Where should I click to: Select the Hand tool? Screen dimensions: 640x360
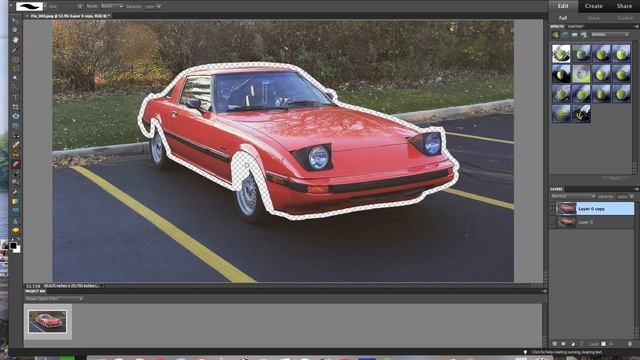(x=15, y=40)
